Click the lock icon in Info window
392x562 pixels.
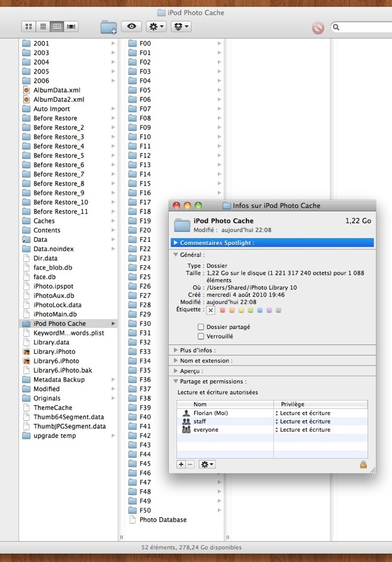[364, 465]
